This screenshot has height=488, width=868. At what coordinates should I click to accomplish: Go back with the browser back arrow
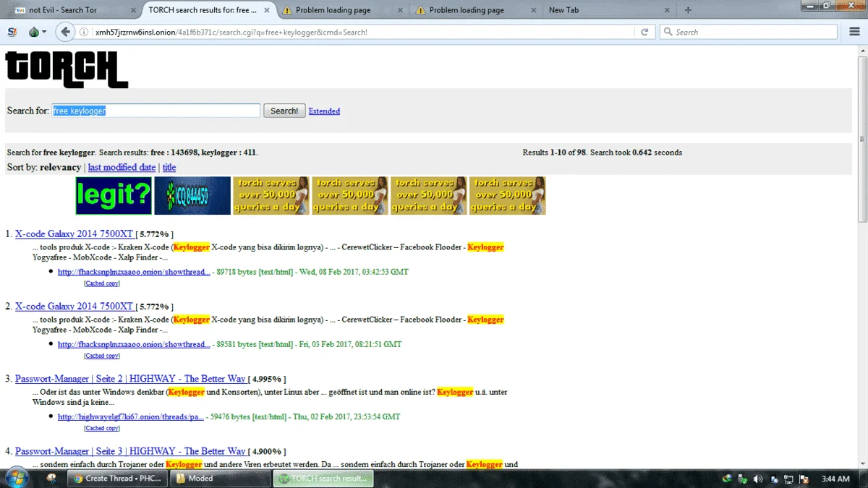[x=65, y=32]
